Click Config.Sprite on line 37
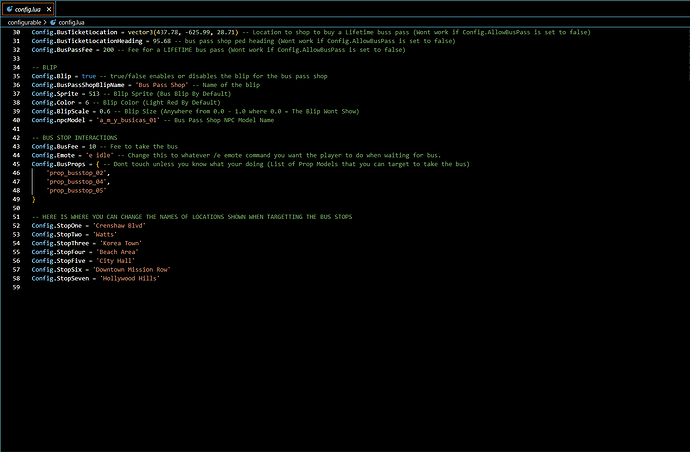 click(x=55, y=94)
